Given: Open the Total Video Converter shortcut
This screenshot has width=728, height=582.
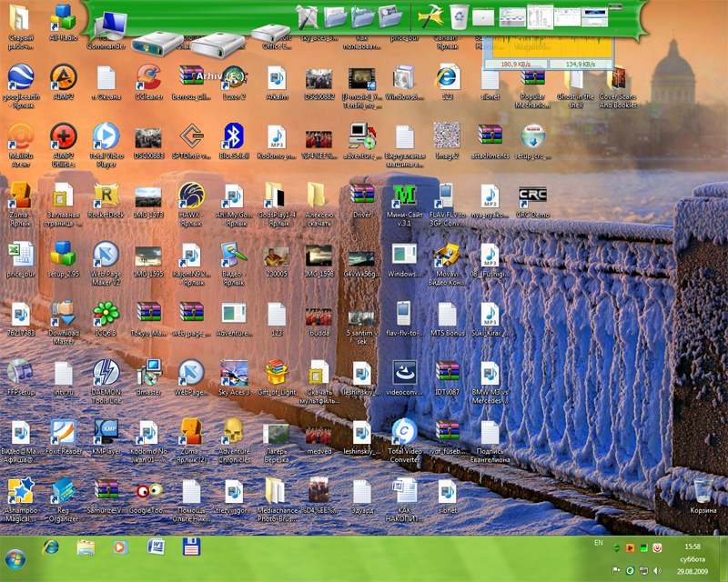Looking at the screenshot, I should tap(403, 432).
